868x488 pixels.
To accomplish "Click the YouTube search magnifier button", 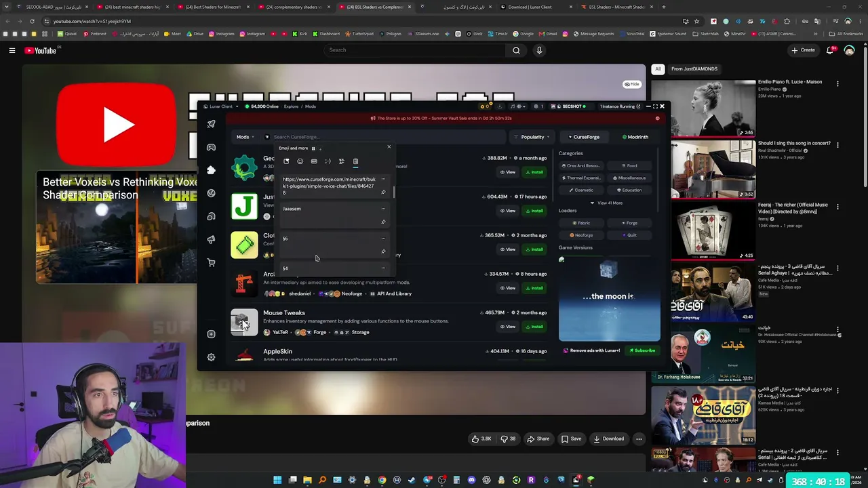I will click(516, 50).
